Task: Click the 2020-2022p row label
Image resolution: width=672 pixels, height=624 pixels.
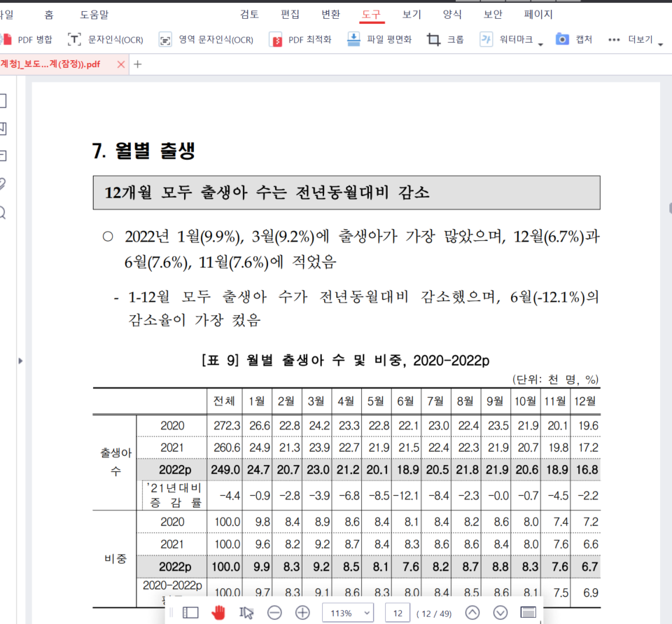Action: (x=172, y=585)
